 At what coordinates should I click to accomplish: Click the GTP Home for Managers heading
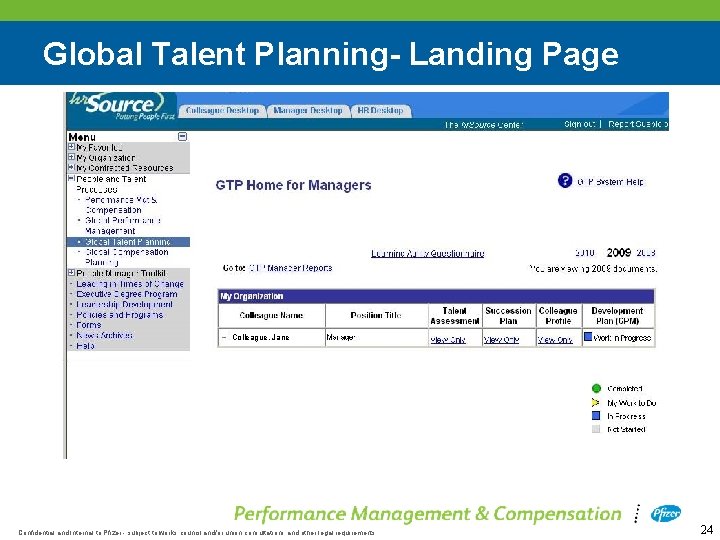(293, 185)
